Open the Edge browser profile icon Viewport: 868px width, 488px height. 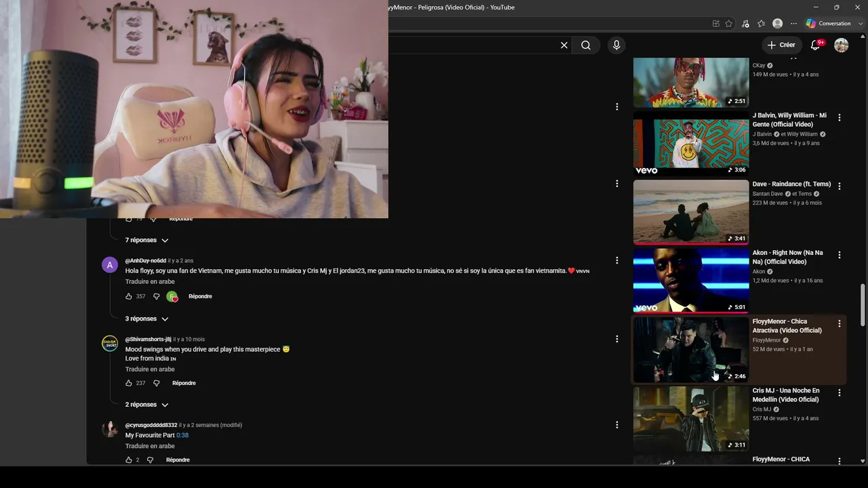(778, 24)
